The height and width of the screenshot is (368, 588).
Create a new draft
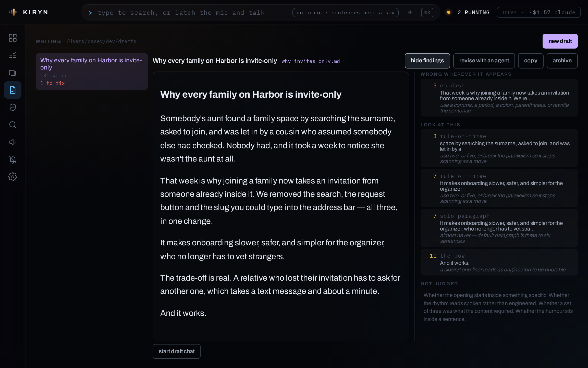point(560,41)
